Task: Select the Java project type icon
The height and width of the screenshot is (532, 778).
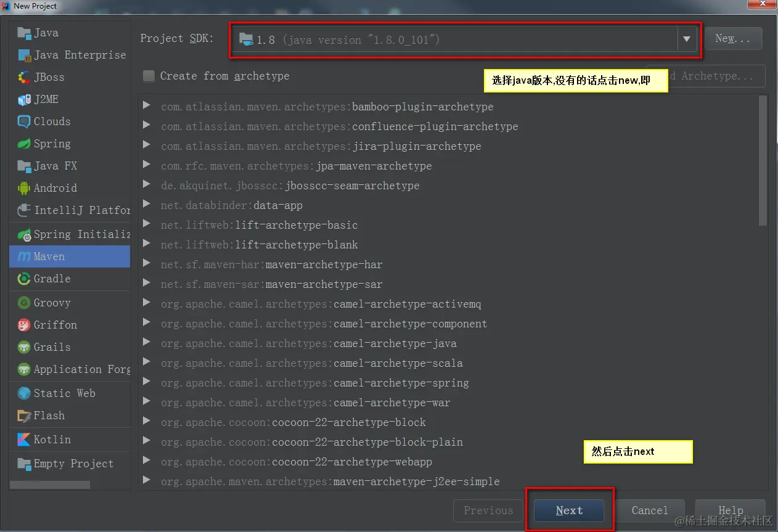Action: [x=24, y=33]
